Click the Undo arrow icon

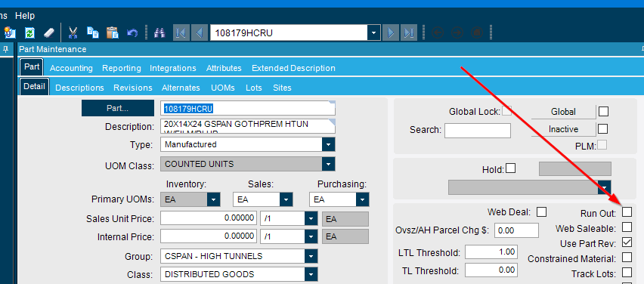pyautogui.click(x=132, y=32)
